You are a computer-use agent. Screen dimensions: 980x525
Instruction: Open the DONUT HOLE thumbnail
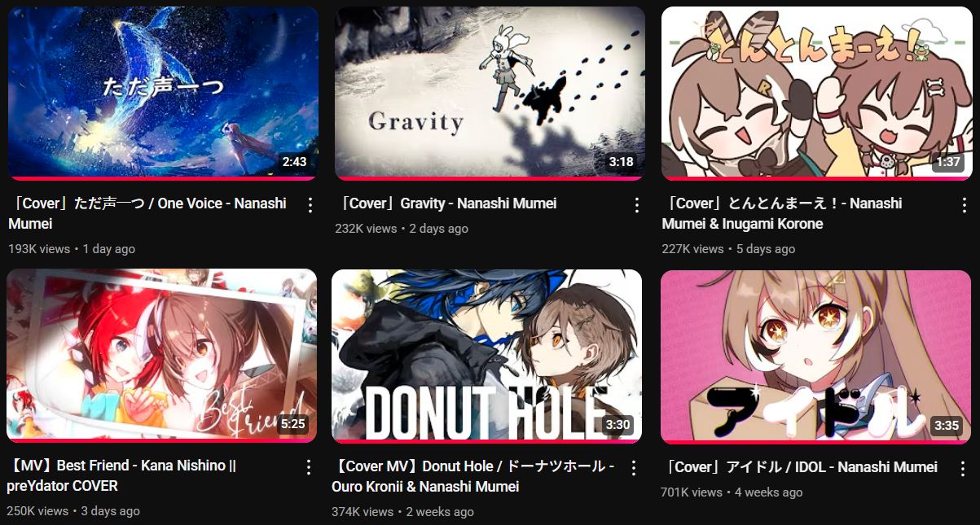pos(487,357)
